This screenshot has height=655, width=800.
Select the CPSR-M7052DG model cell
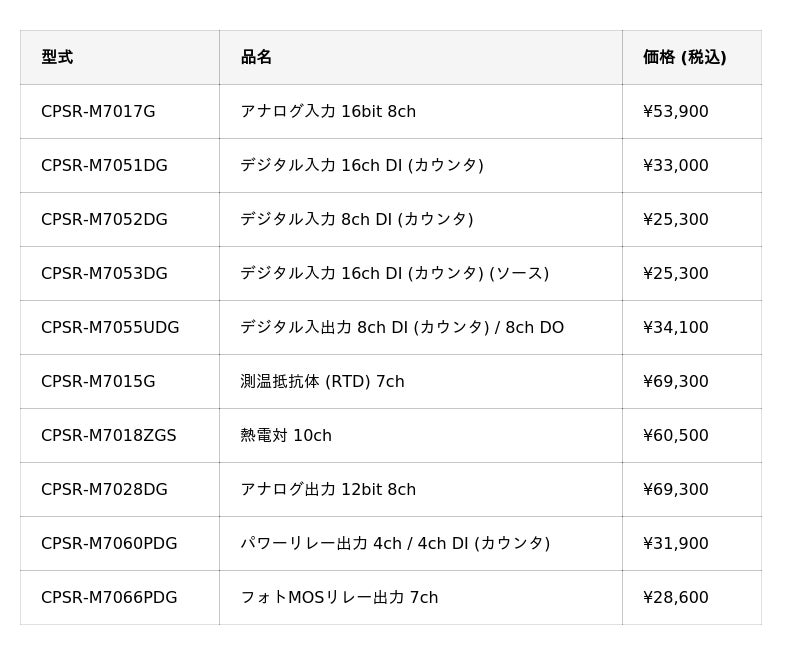[104, 219]
